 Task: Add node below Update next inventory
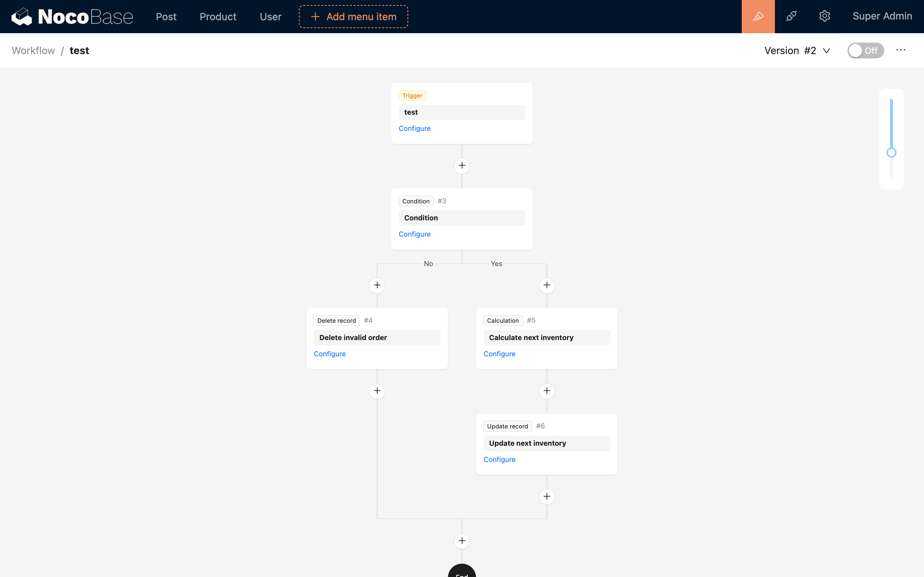pos(547,496)
